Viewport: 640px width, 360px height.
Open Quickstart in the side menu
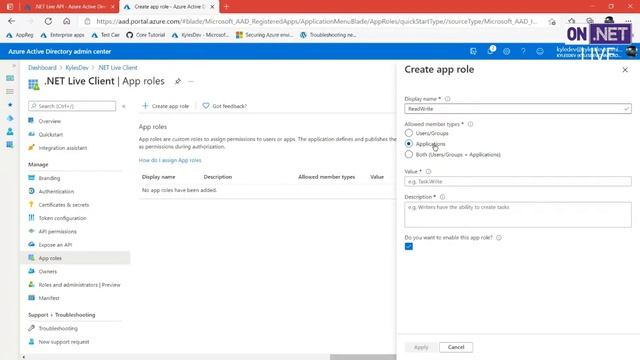click(x=51, y=134)
